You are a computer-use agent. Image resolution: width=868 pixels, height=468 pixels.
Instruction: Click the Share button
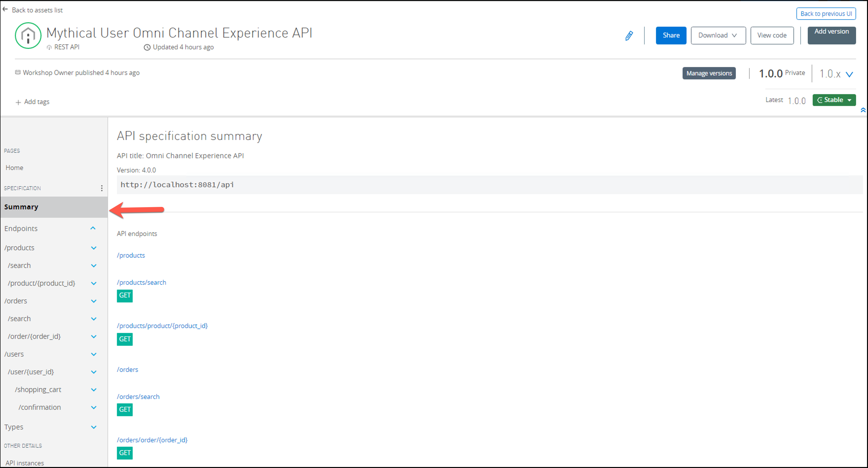tap(671, 35)
